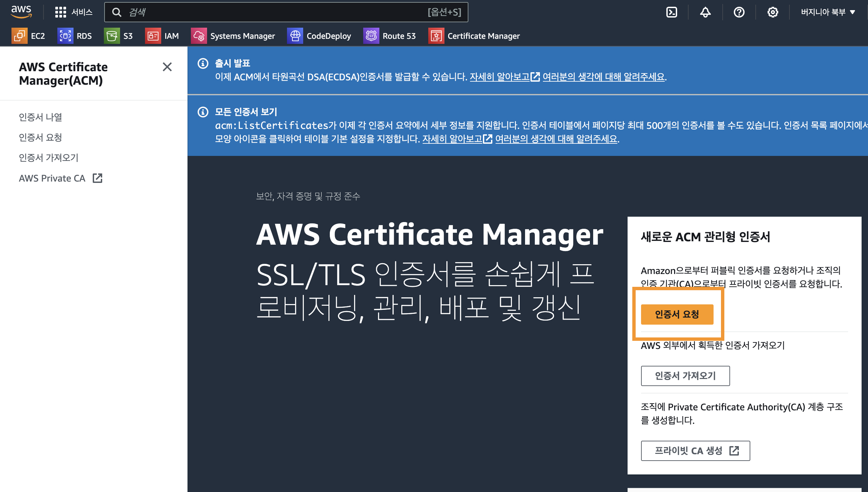
Task: Open the Systems Manager shortcut
Action: pos(233,36)
